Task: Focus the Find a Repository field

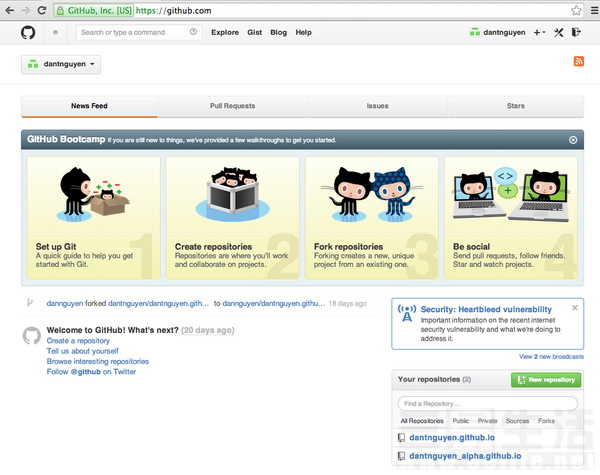Action: coord(488,403)
